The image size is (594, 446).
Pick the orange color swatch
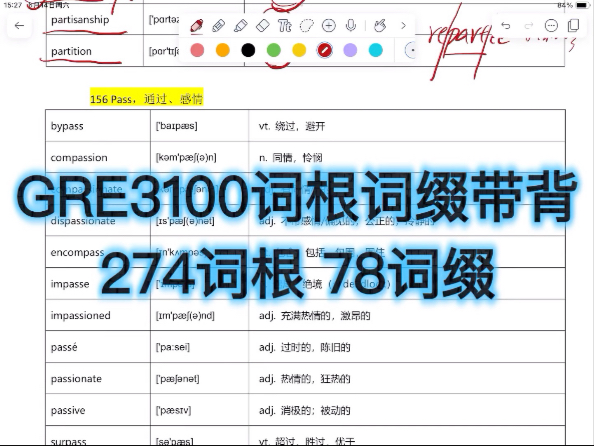tap(223, 50)
